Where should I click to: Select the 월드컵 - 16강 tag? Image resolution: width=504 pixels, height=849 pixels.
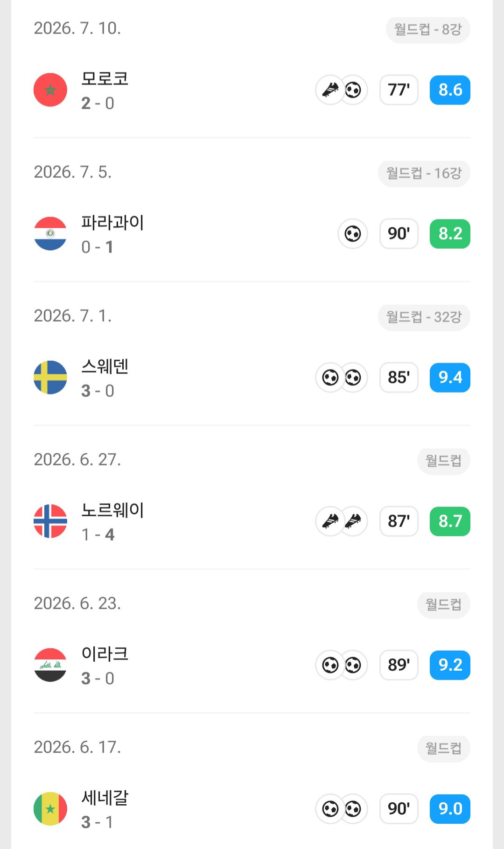pyautogui.click(x=424, y=173)
